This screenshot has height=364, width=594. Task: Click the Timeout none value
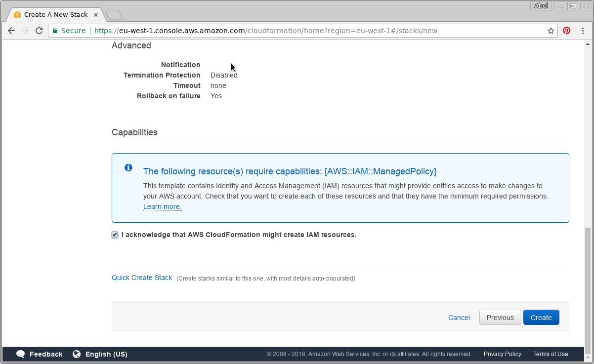218,85
